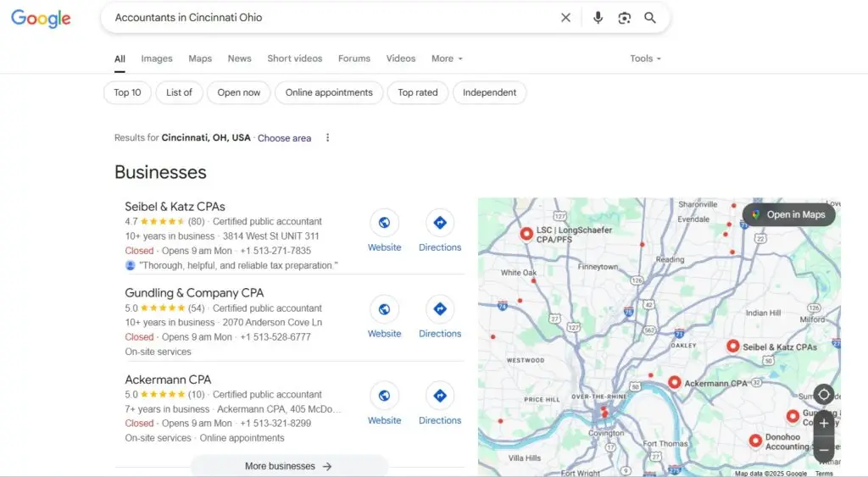Click the Gundling phone number +1 513-528-6777

(x=275, y=337)
